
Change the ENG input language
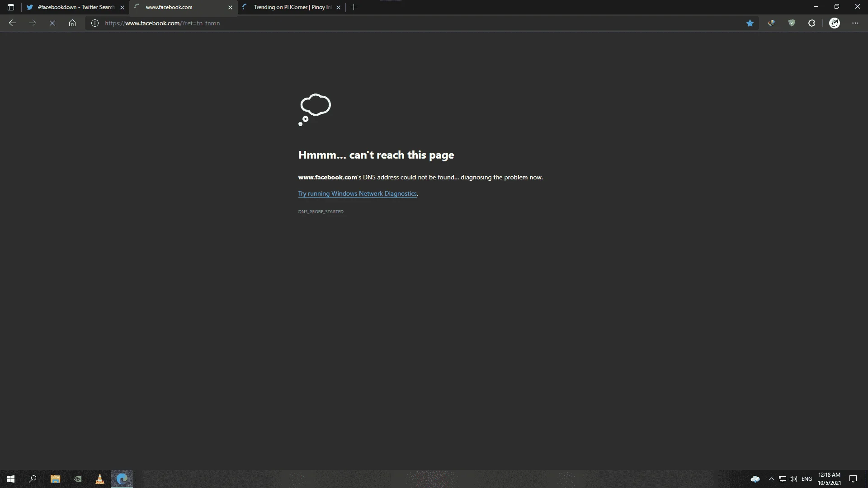coord(807,479)
